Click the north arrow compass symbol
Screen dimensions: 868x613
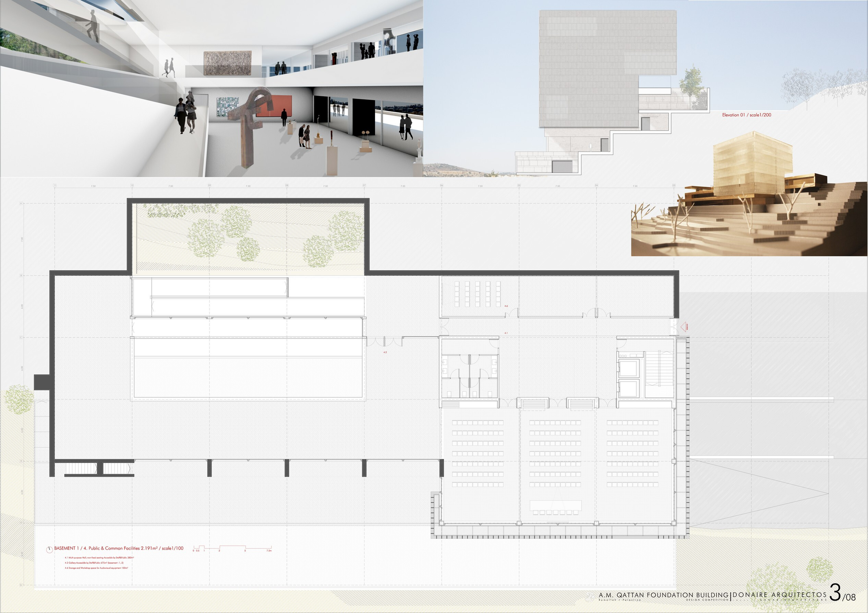49,550
